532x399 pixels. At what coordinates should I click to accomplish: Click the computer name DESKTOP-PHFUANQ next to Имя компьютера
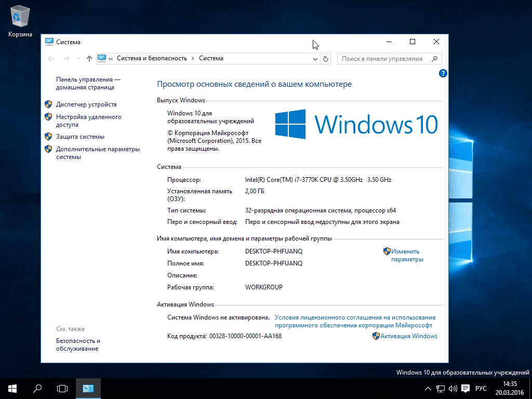(x=274, y=251)
